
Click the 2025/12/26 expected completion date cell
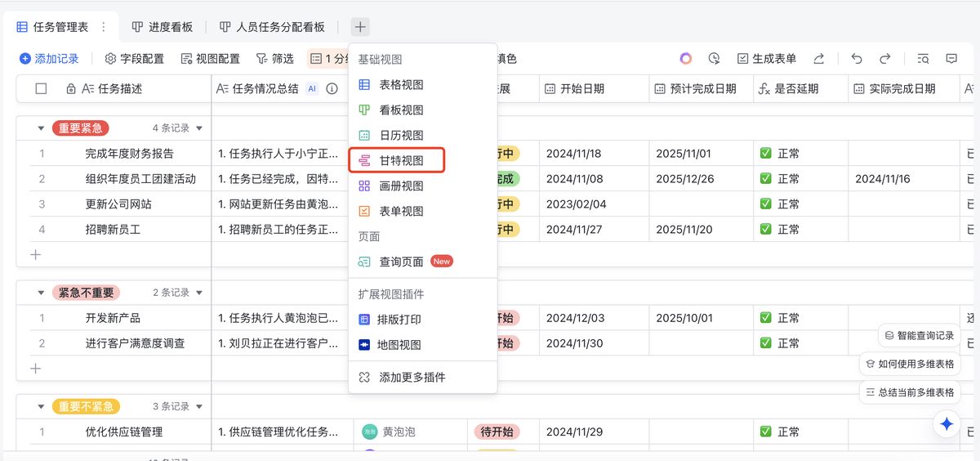click(684, 179)
